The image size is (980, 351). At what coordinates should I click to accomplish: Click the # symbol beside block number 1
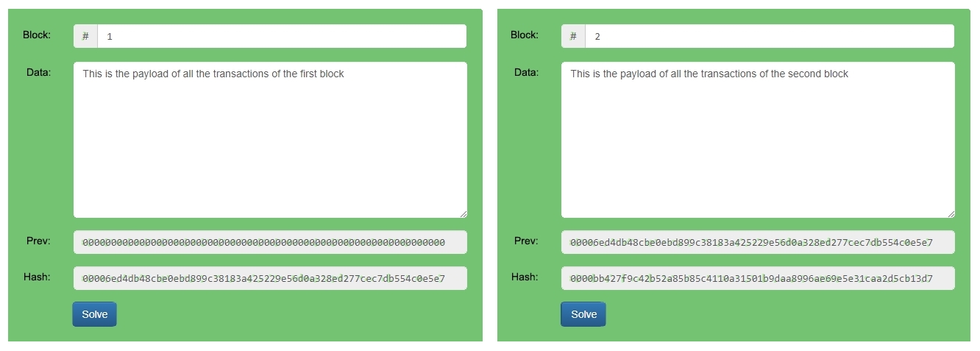(85, 36)
